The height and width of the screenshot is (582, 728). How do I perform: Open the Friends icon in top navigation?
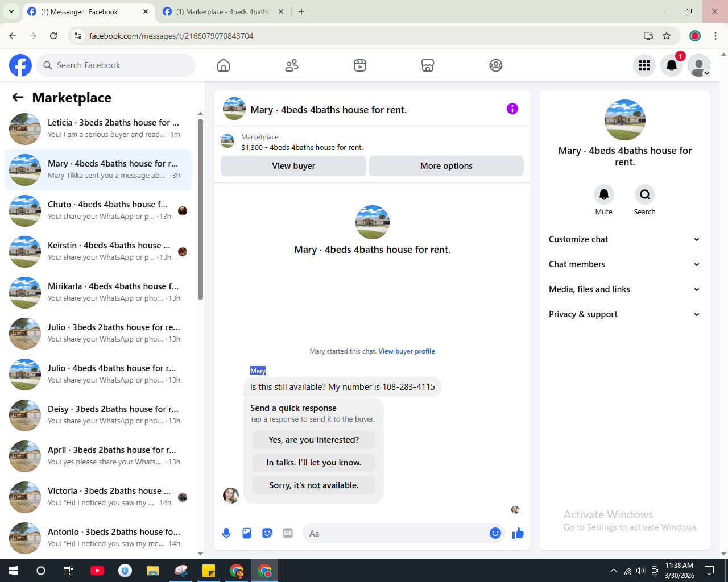pos(292,65)
